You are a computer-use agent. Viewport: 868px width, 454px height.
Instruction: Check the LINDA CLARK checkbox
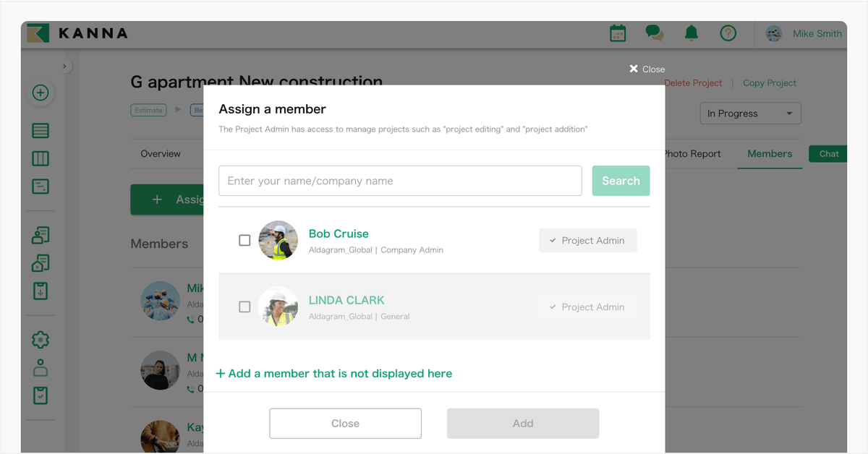(244, 307)
